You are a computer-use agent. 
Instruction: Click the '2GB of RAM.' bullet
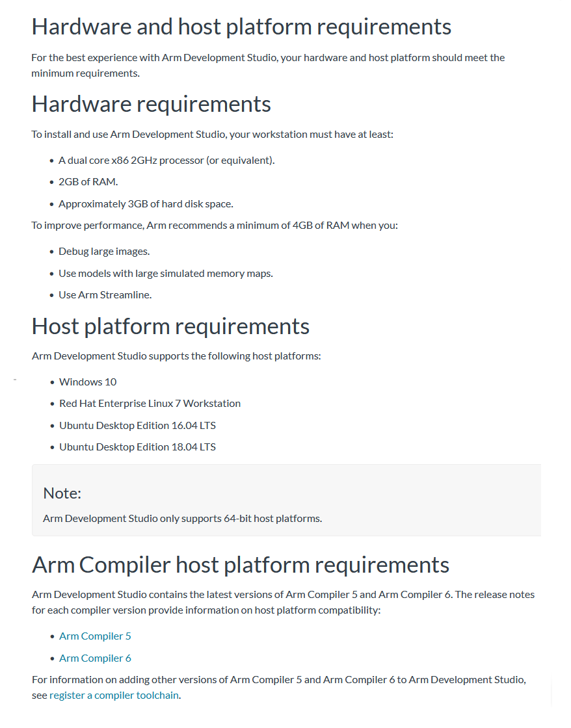click(88, 181)
